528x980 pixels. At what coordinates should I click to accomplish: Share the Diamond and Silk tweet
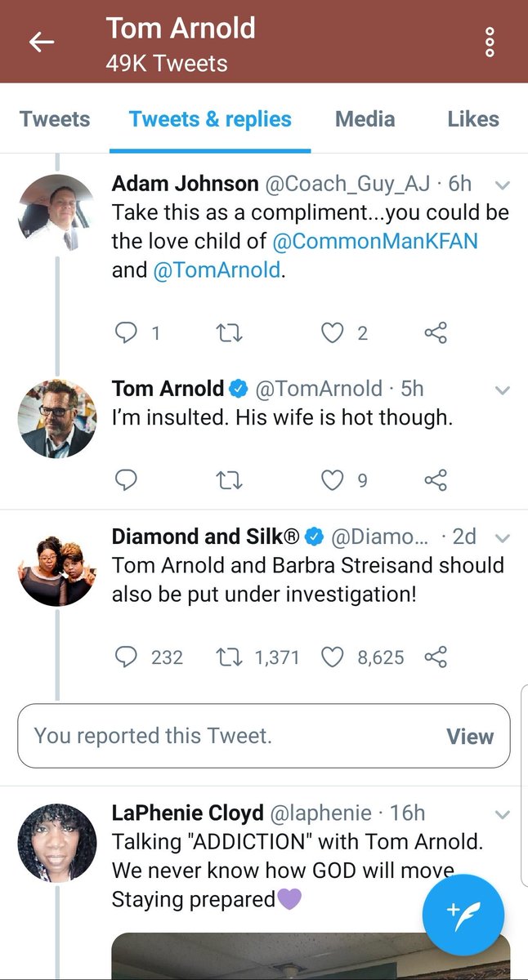pos(436,657)
